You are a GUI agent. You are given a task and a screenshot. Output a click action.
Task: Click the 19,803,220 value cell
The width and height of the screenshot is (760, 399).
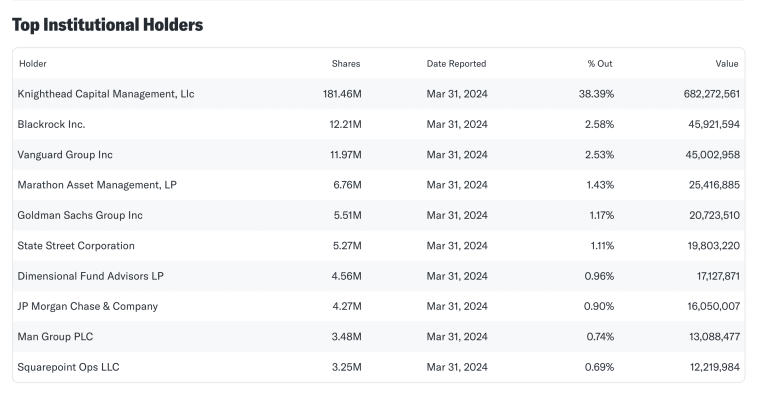pos(713,246)
